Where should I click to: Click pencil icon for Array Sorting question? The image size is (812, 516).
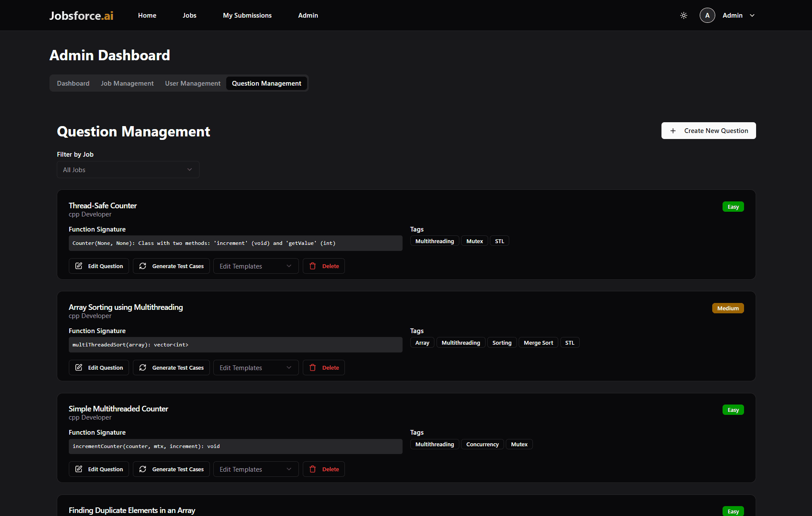tap(79, 368)
